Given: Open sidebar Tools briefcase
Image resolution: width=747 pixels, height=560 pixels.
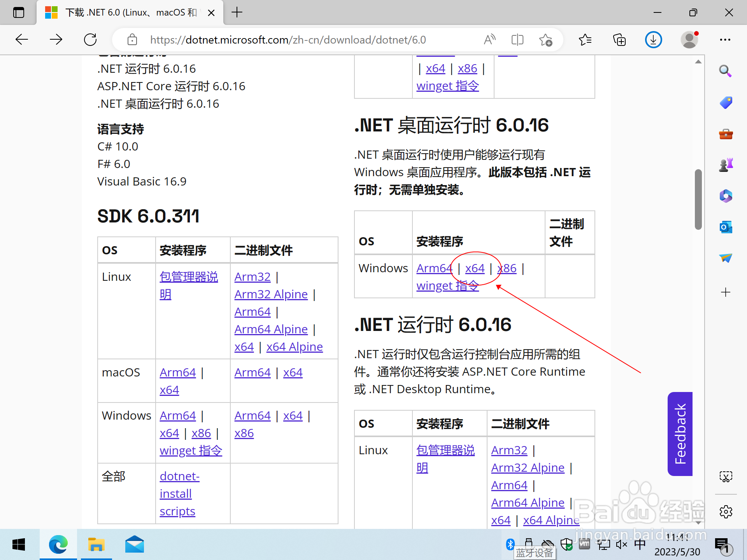Looking at the screenshot, I should (726, 134).
